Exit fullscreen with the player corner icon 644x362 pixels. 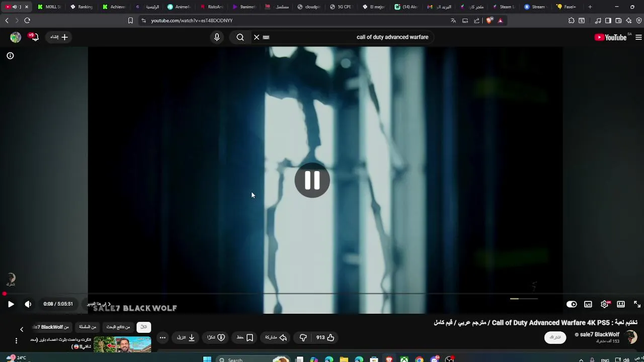tap(637, 304)
